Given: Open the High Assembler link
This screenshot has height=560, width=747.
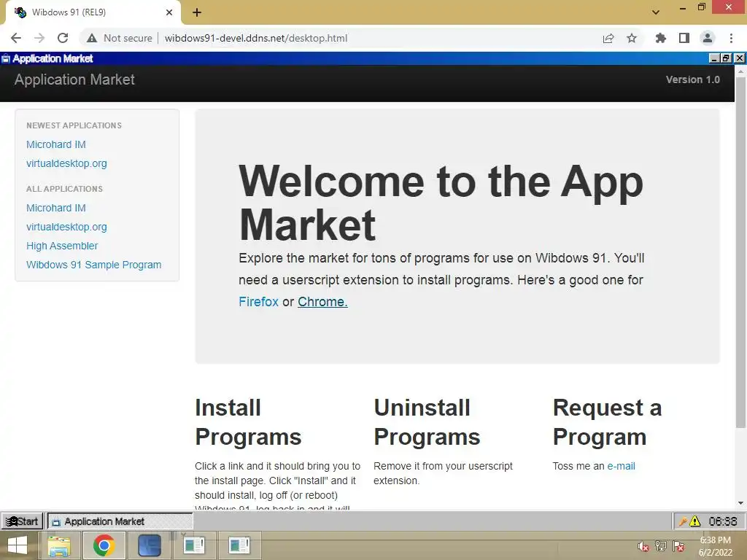Looking at the screenshot, I should pyautogui.click(x=62, y=246).
